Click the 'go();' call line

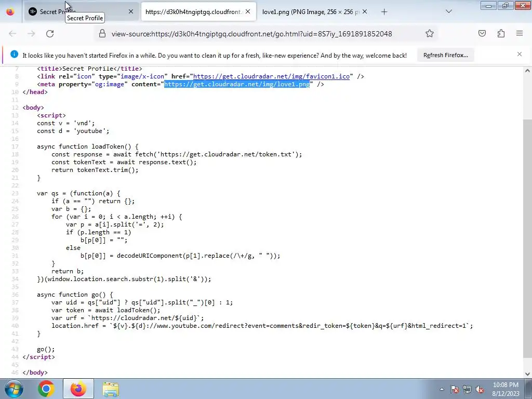pyautogui.click(x=46, y=349)
